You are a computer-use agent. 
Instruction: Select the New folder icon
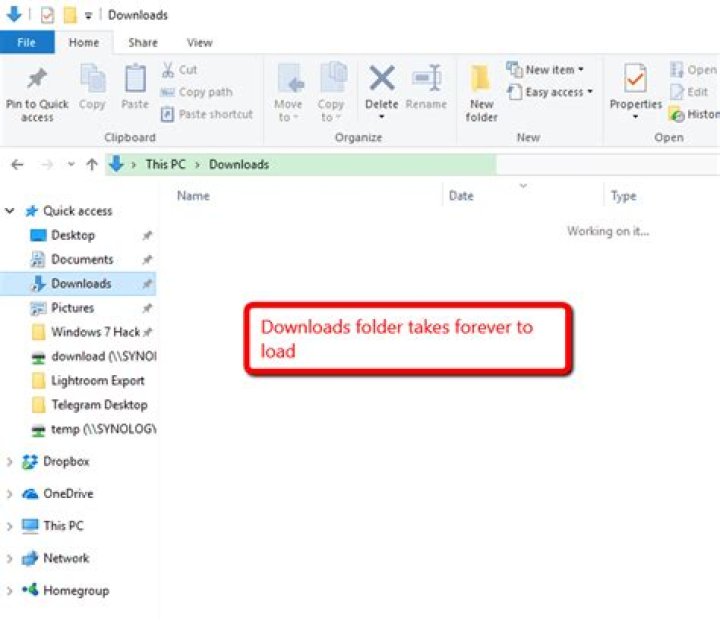480,78
